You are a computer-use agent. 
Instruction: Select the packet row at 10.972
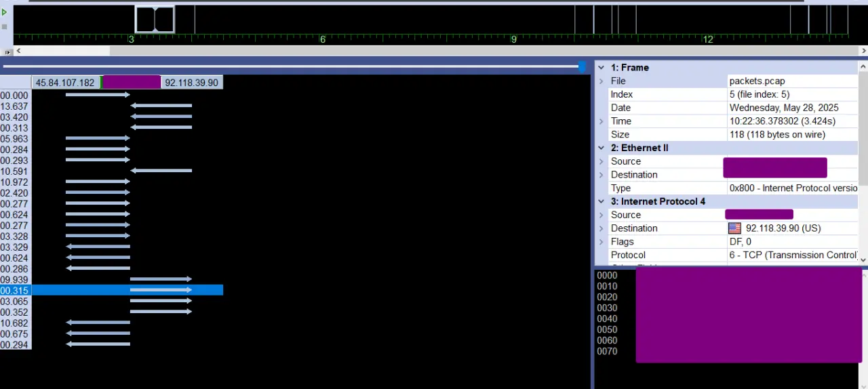(111, 182)
